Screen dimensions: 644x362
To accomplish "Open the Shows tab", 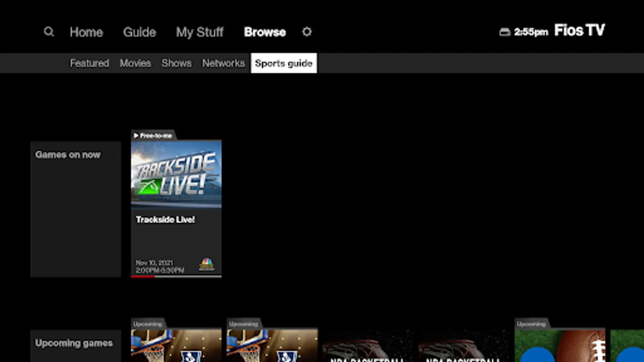I will click(x=177, y=63).
